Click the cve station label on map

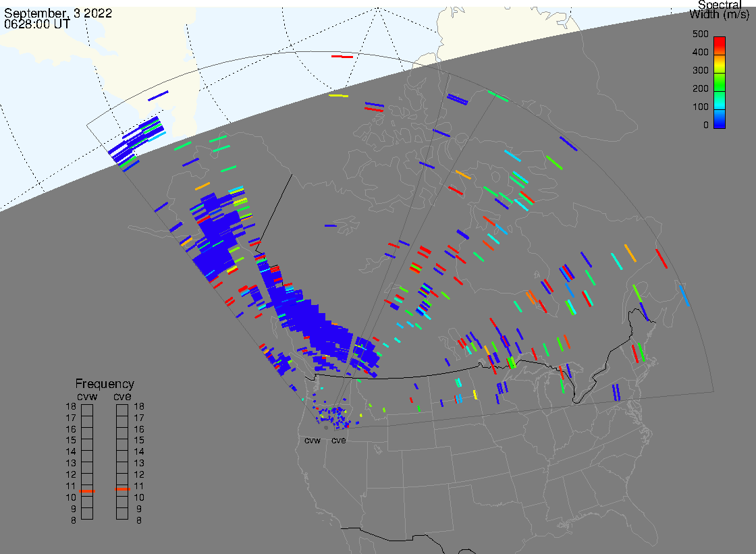point(338,441)
